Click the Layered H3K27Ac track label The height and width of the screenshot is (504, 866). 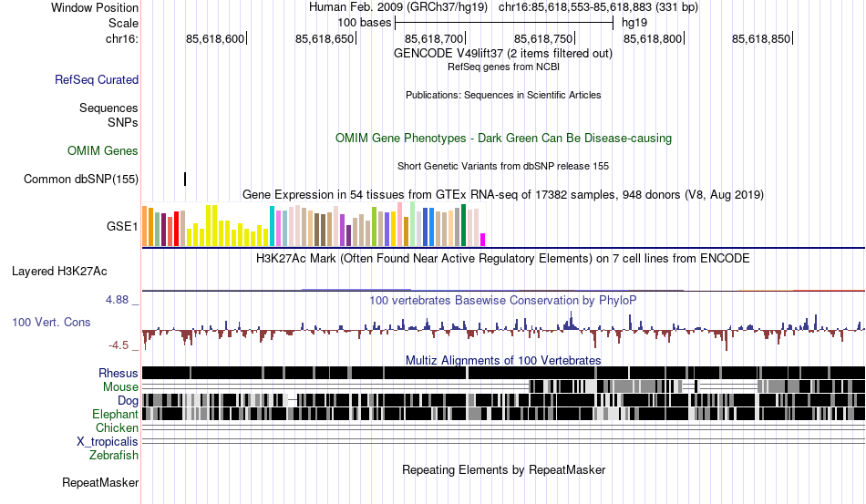click(x=59, y=271)
